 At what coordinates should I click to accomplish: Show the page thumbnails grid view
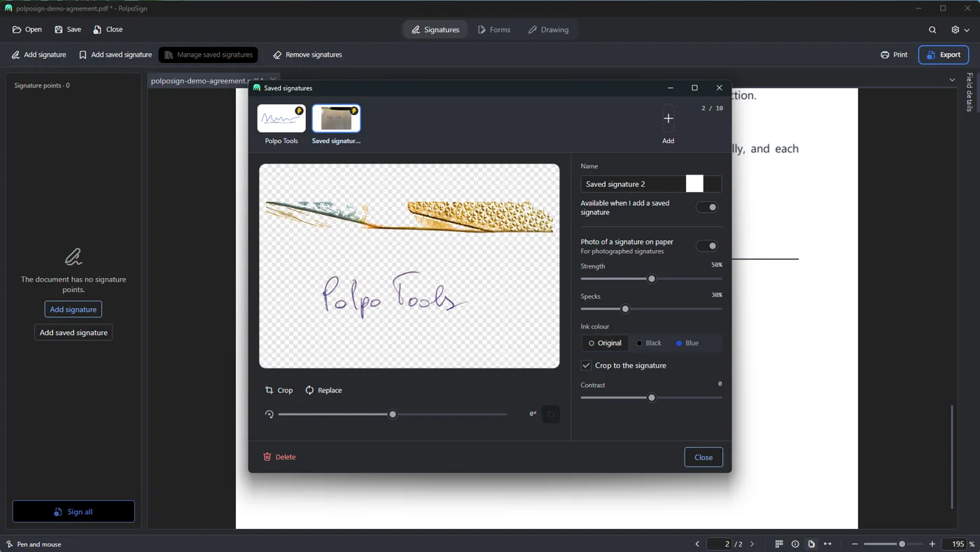779,544
